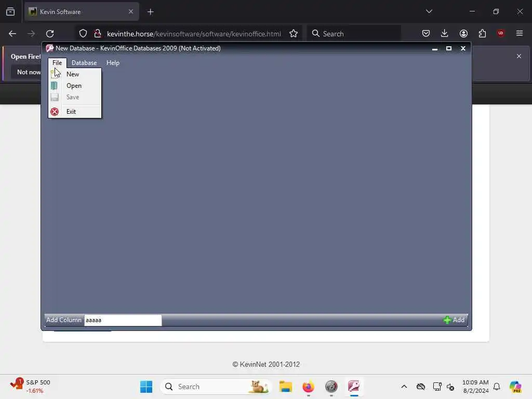Click the display network tray icon
Image resolution: width=532 pixels, height=399 pixels.
click(x=437, y=387)
